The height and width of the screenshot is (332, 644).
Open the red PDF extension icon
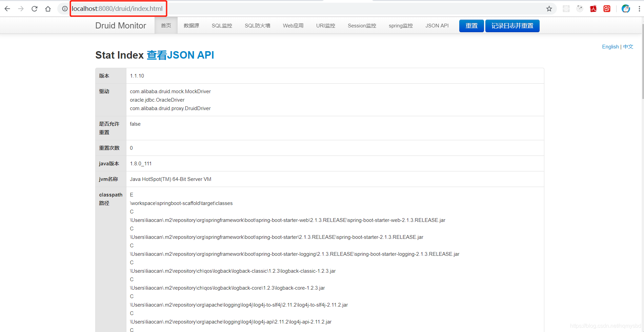coord(593,9)
